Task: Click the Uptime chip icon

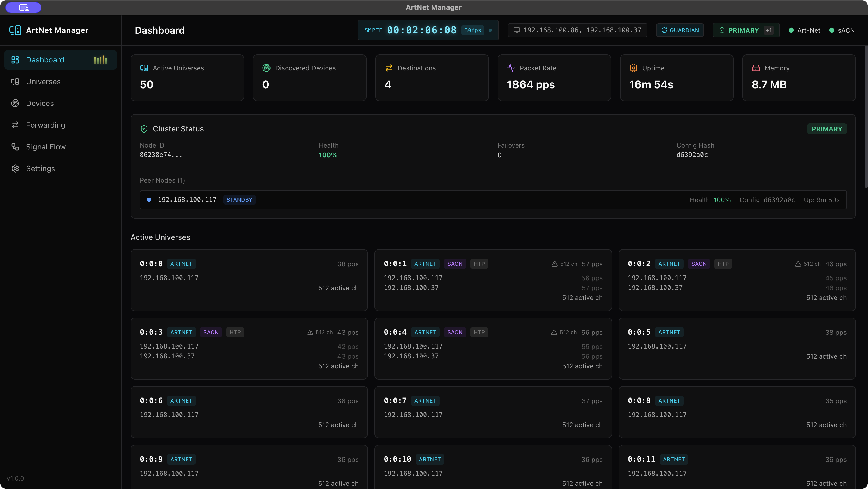Action: click(633, 68)
